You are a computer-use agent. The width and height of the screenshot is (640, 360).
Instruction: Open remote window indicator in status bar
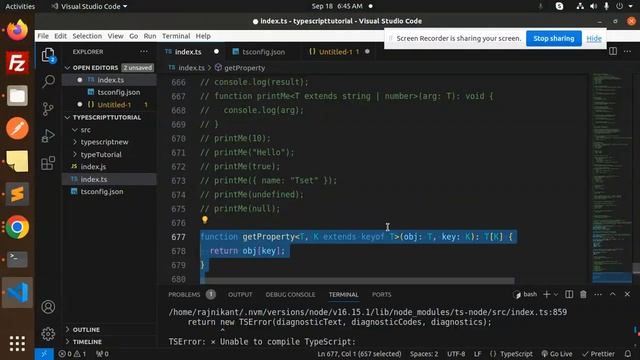point(44,354)
